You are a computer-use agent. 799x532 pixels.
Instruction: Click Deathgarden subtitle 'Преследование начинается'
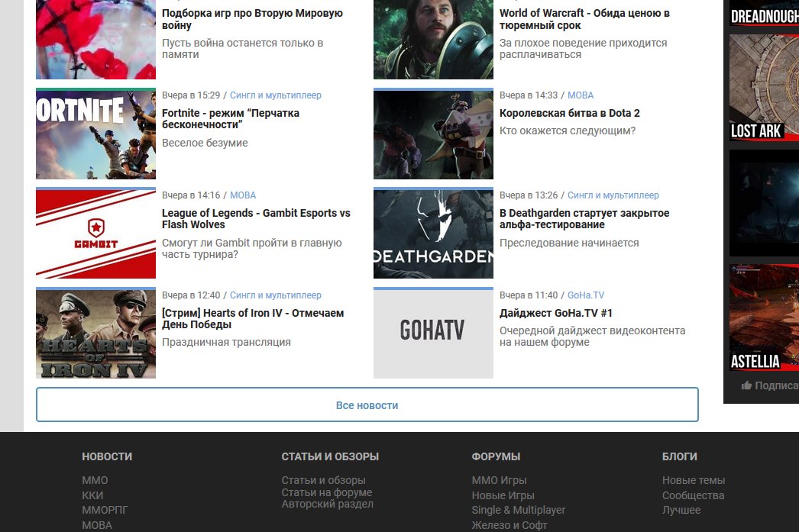coord(569,243)
